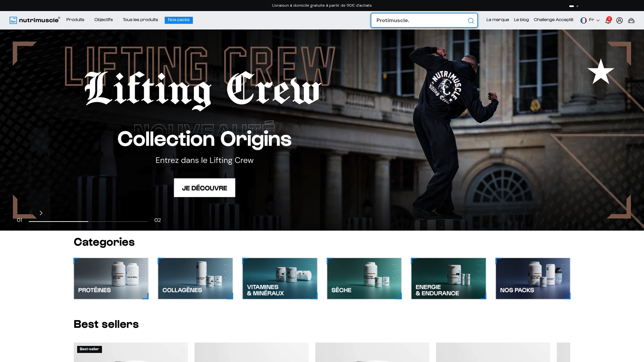Click the search magnifier icon
The image size is (644, 362).
click(x=471, y=21)
